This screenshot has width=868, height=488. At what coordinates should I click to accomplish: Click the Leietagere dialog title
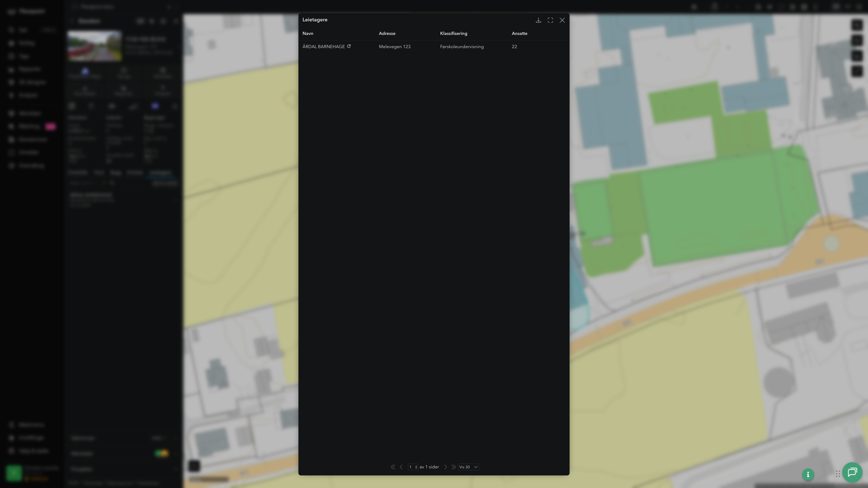[x=315, y=20]
